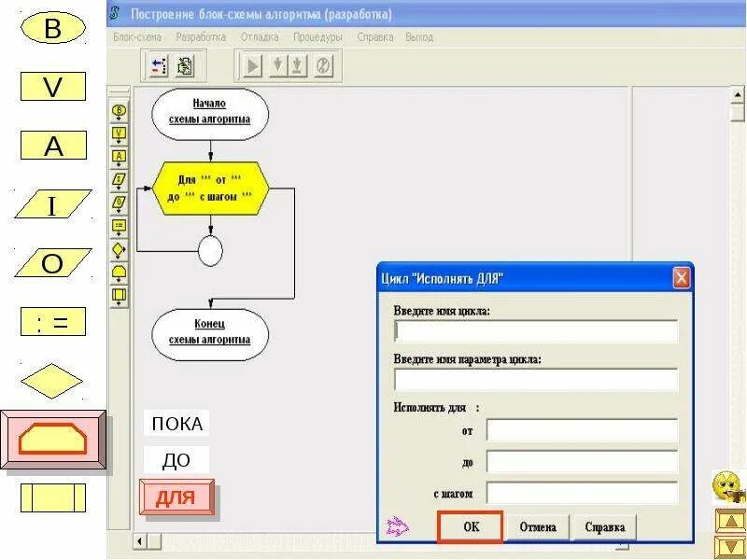Click the smiley face icon
This screenshot has width=747, height=560.
point(727,486)
